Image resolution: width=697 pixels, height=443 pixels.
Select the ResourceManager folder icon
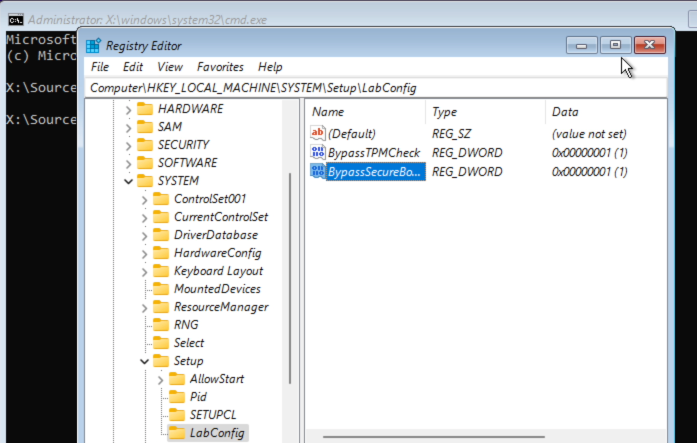pyautogui.click(x=161, y=307)
